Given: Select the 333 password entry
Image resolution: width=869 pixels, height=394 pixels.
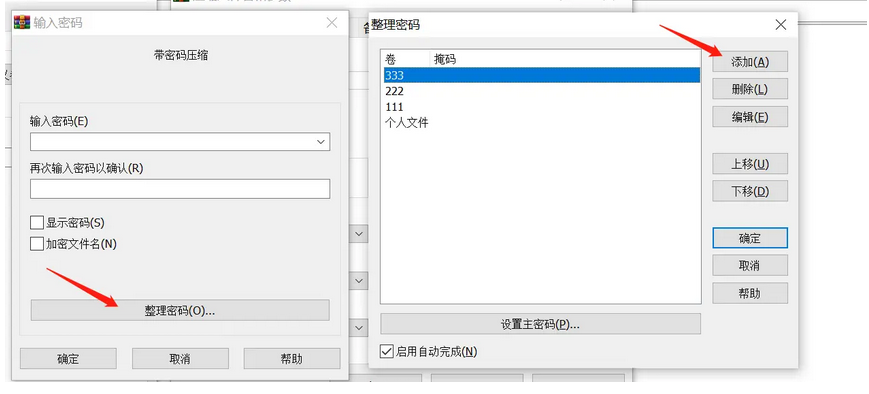Looking at the screenshot, I should click(x=541, y=75).
